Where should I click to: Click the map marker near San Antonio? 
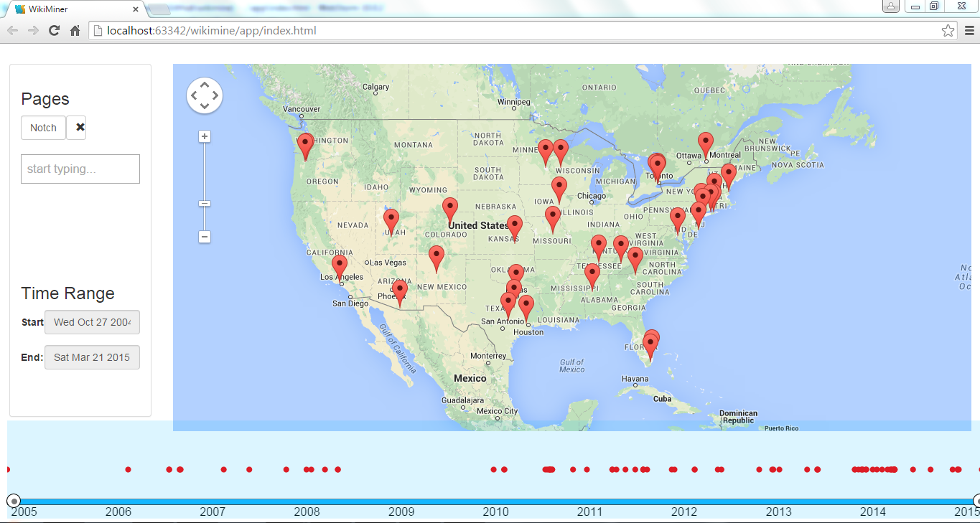508,306
